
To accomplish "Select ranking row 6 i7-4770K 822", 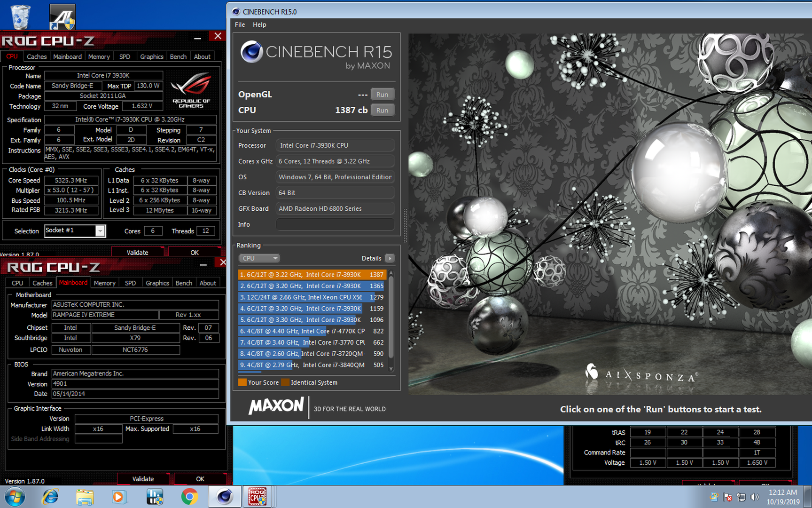I will pyautogui.click(x=312, y=331).
